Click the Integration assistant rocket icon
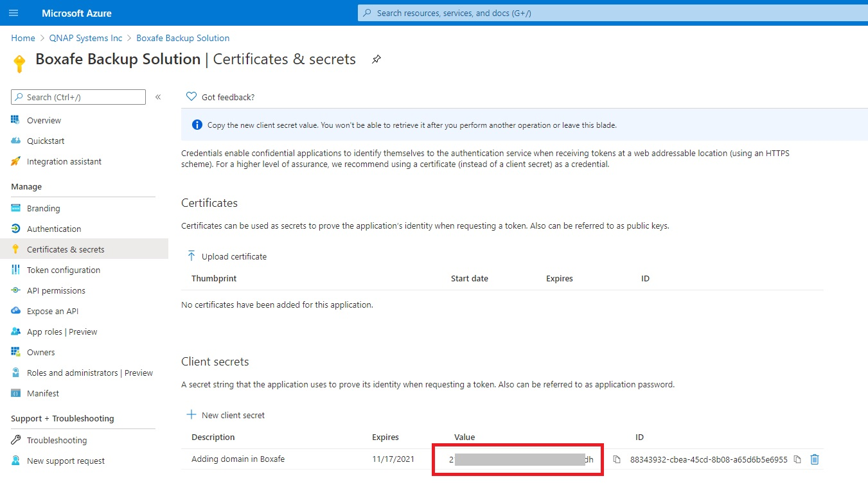 coord(15,161)
